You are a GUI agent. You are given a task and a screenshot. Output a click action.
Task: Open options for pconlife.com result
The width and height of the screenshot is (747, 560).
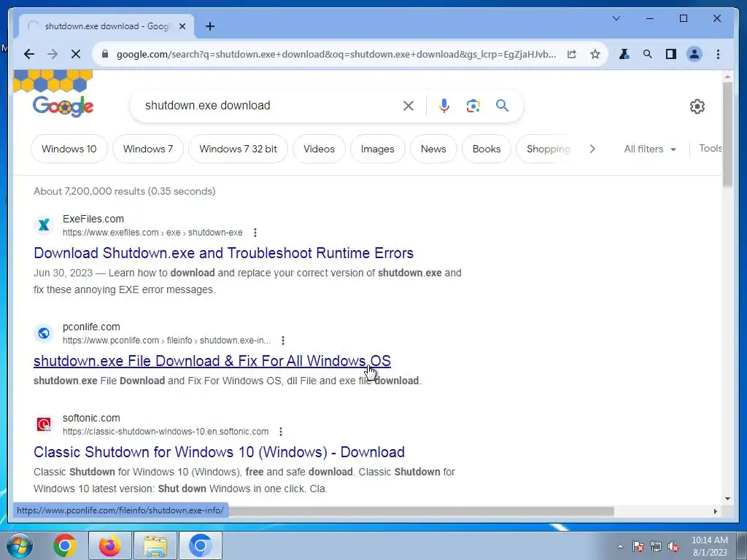(x=283, y=341)
